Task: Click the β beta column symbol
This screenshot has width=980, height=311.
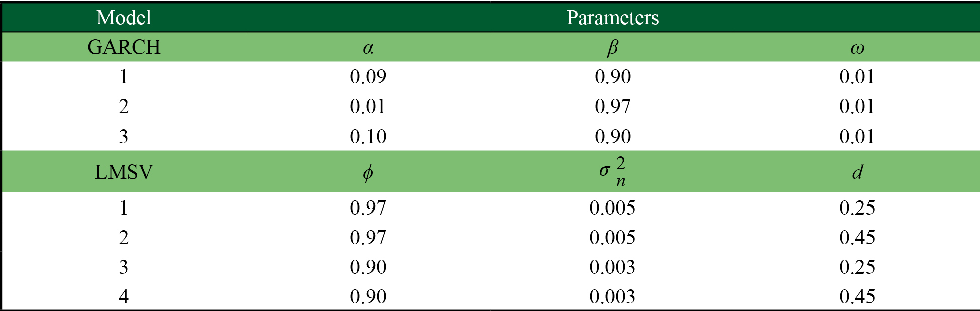Action: point(612,48)
